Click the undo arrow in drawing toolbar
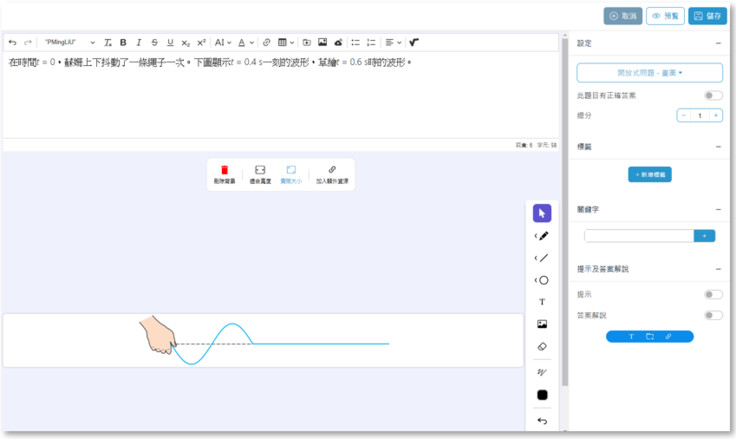This screenshot has height=439, width=736. click(x=542, y=421)
